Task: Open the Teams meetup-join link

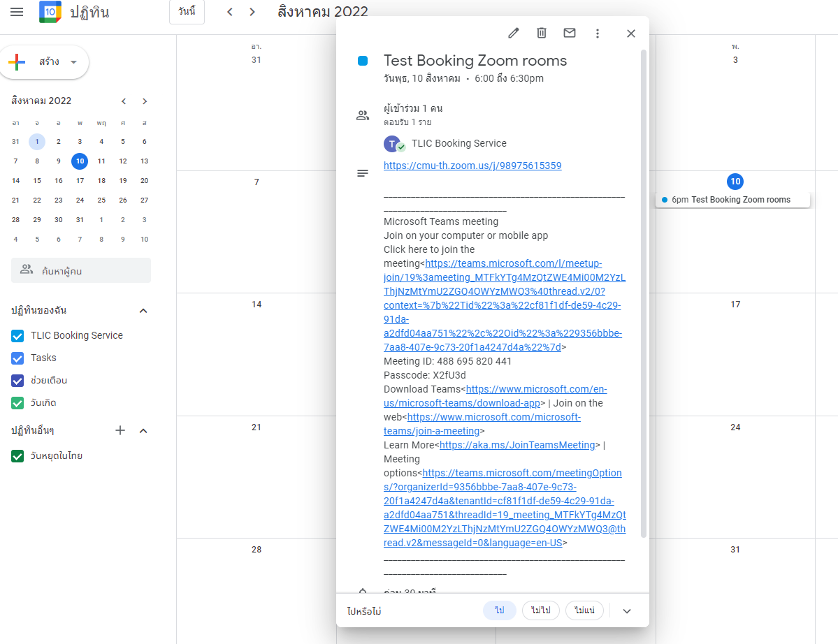Action: pyautogui.click(x=505, y=305)
